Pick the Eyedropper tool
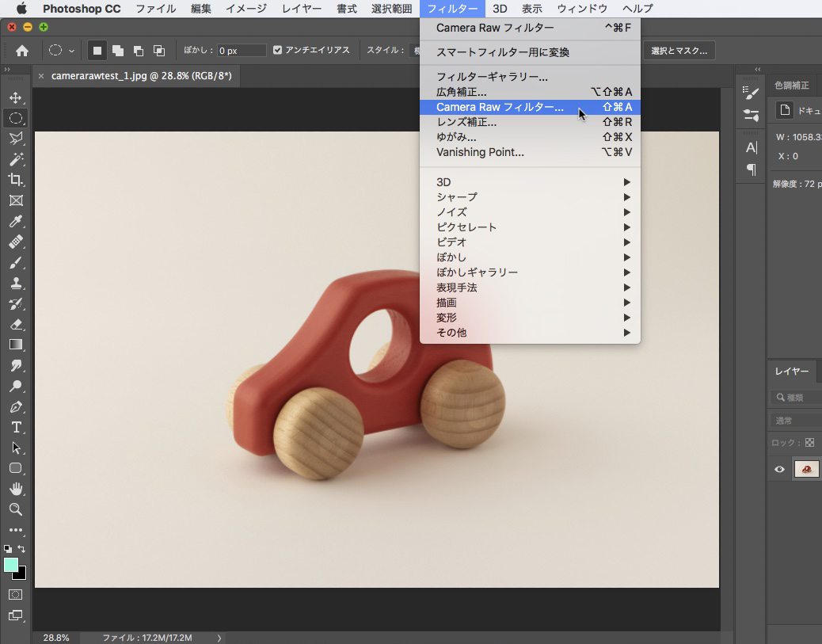 [x=15, y=221]
